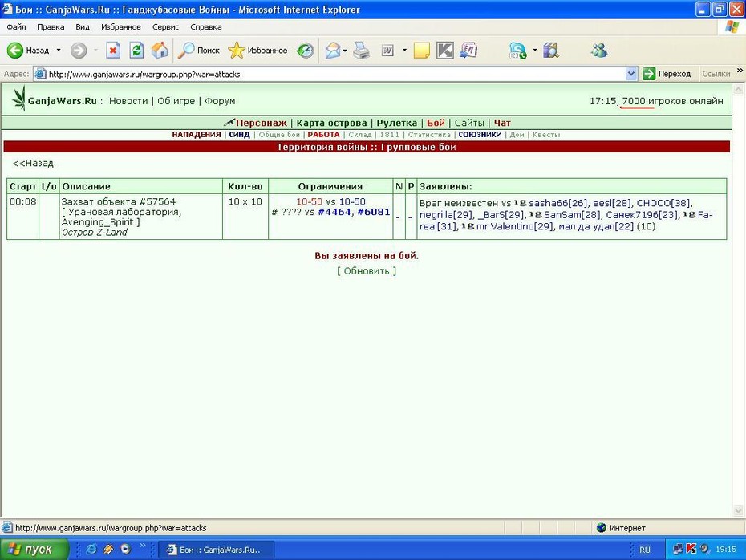Open the Сервис menu
746x560 pixels.
click(x=165, y=27)
